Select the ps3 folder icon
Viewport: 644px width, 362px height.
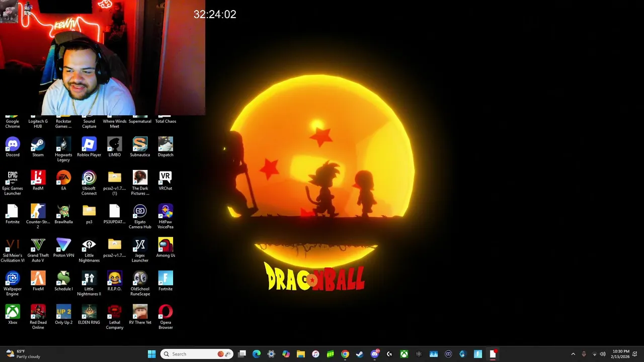[x=89, y=214]
